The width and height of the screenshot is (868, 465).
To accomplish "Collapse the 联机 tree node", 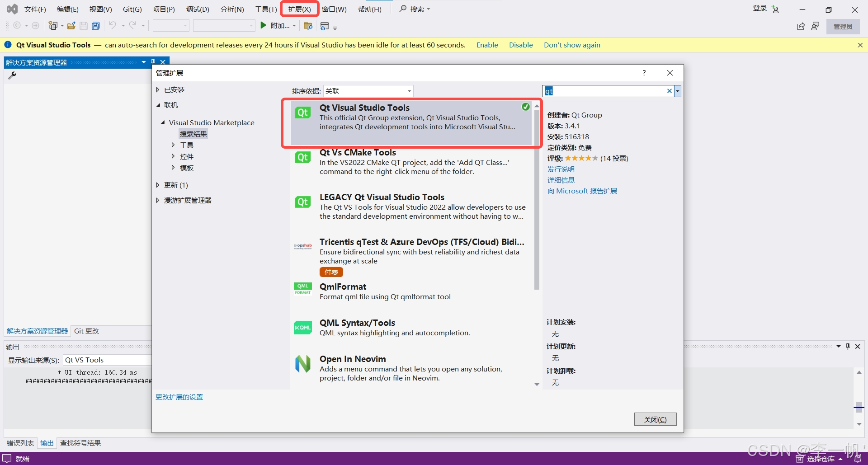I will click(x=158, y=105).
